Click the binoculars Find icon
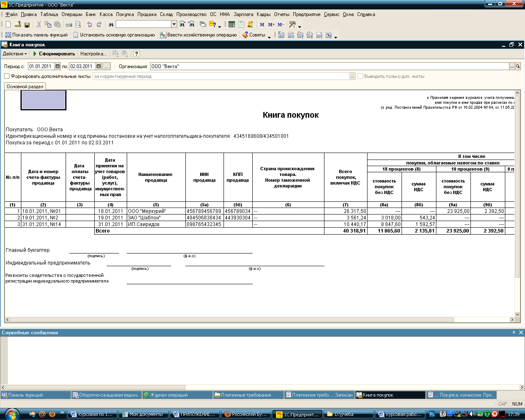The height and width of the screenshot is (420, 525). (x=111, y=25)
